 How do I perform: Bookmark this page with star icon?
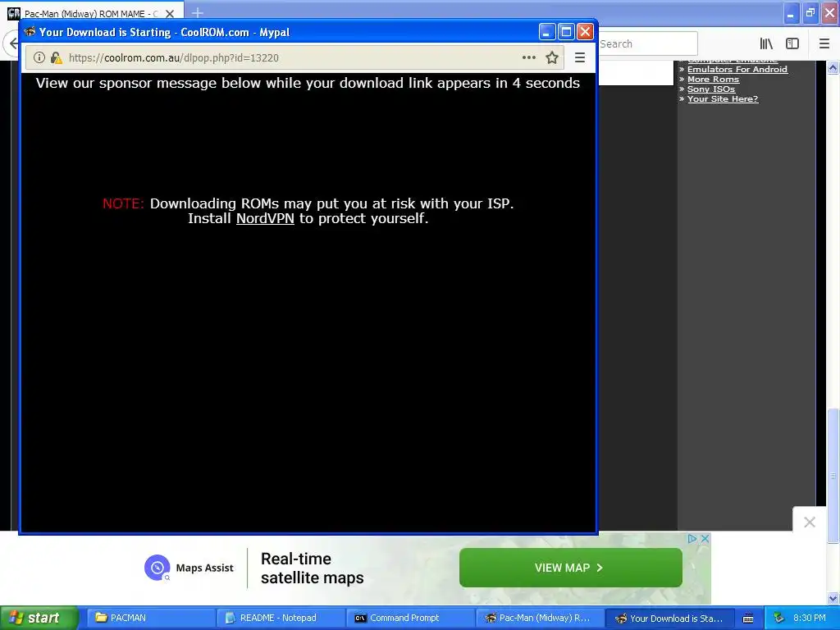pyautogui.click(x=552, y=57)
